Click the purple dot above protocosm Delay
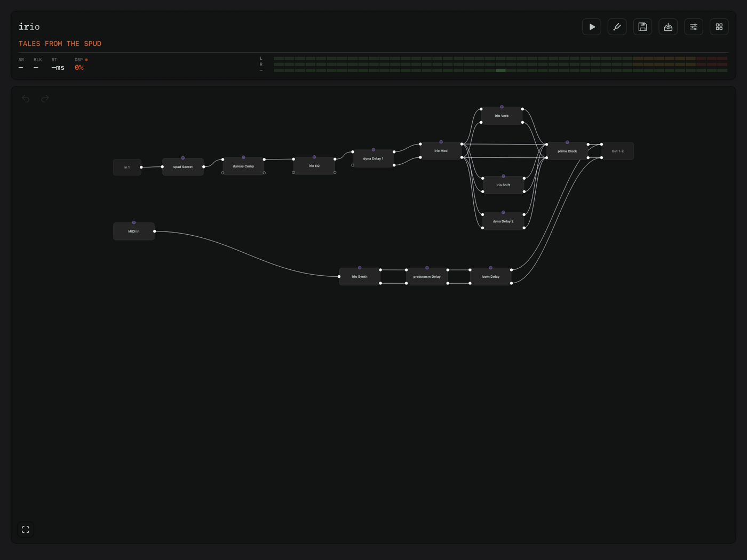The width and height of the screenshot is (747, 560). [427, 268]
